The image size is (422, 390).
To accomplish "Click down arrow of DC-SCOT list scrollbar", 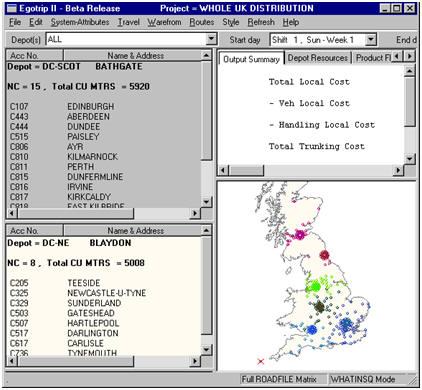I will (x=206, y=202).
